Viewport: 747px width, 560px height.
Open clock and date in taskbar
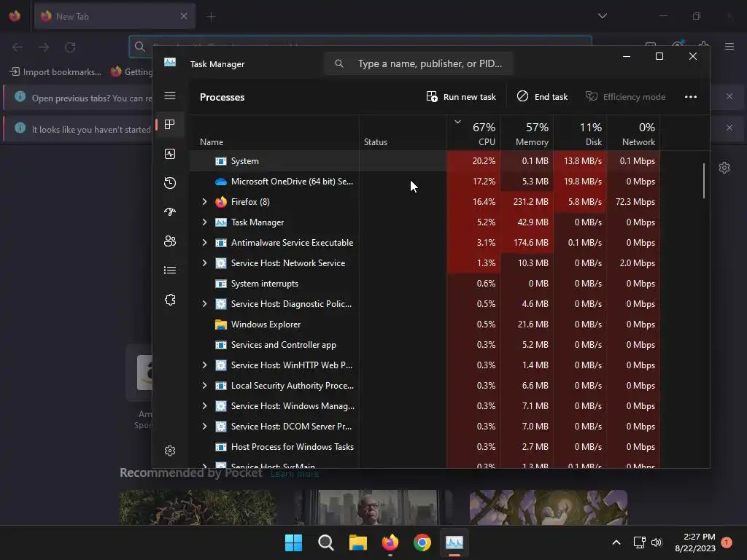(695, 542)
